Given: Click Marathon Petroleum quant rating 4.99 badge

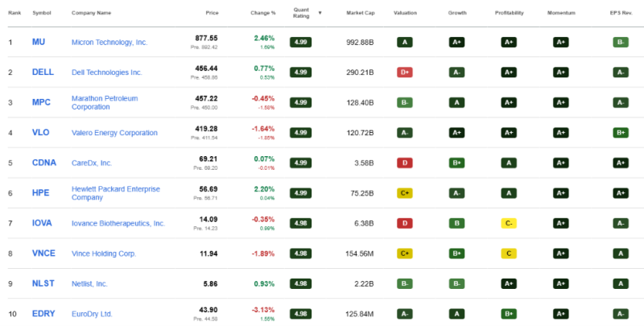Looking at the screenshot, I should [300, 103].
